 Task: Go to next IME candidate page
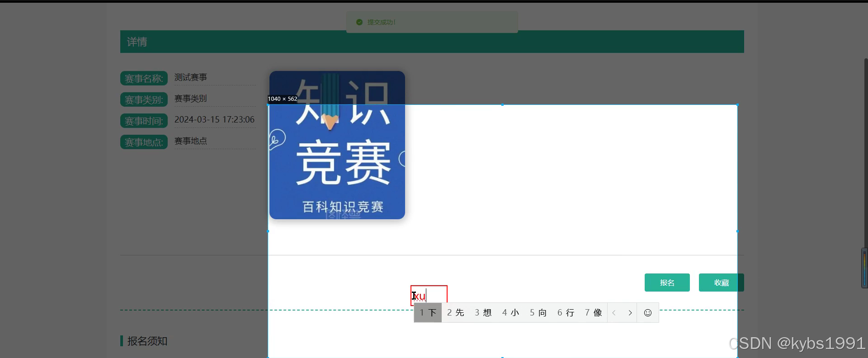(630, 313)
